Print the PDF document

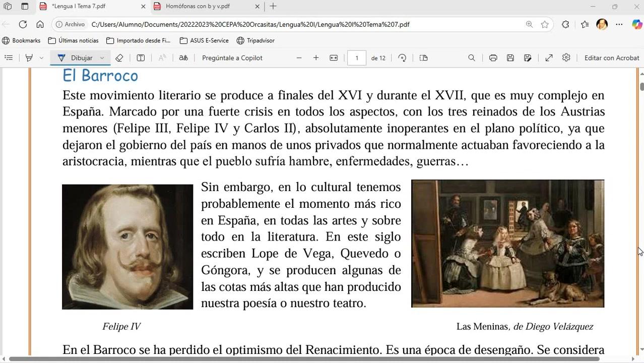point(493,58)
